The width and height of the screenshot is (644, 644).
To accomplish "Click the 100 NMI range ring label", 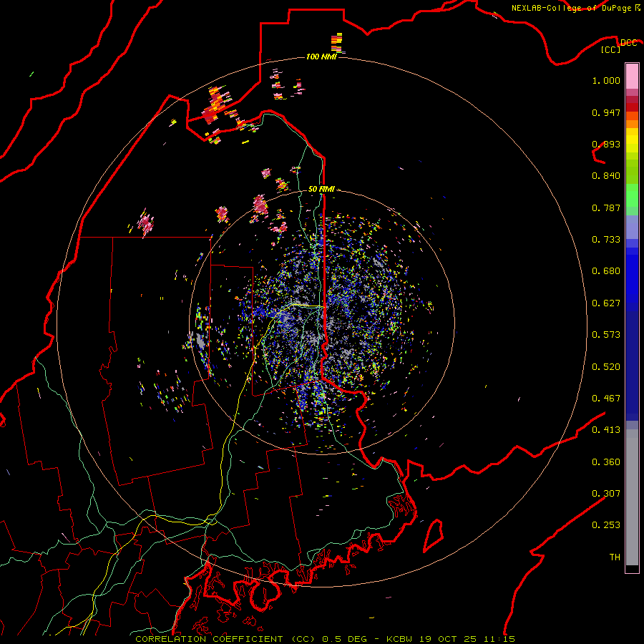I will click(x=321, y=57).
